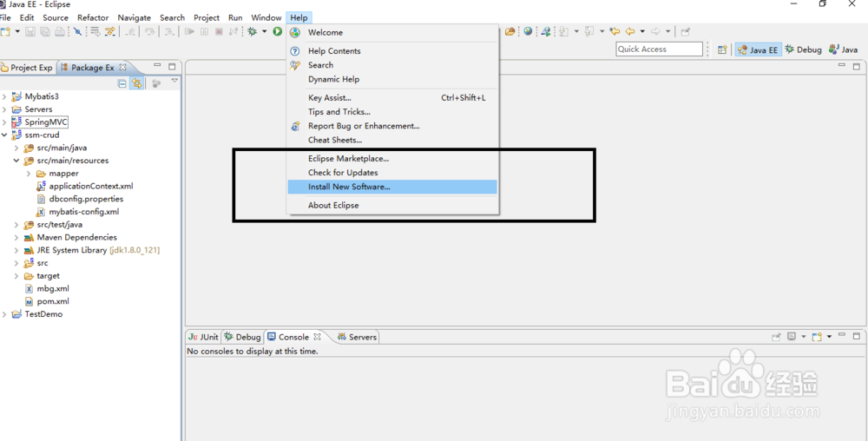Open the Forward history dropdown arrow

click(668, 31)
